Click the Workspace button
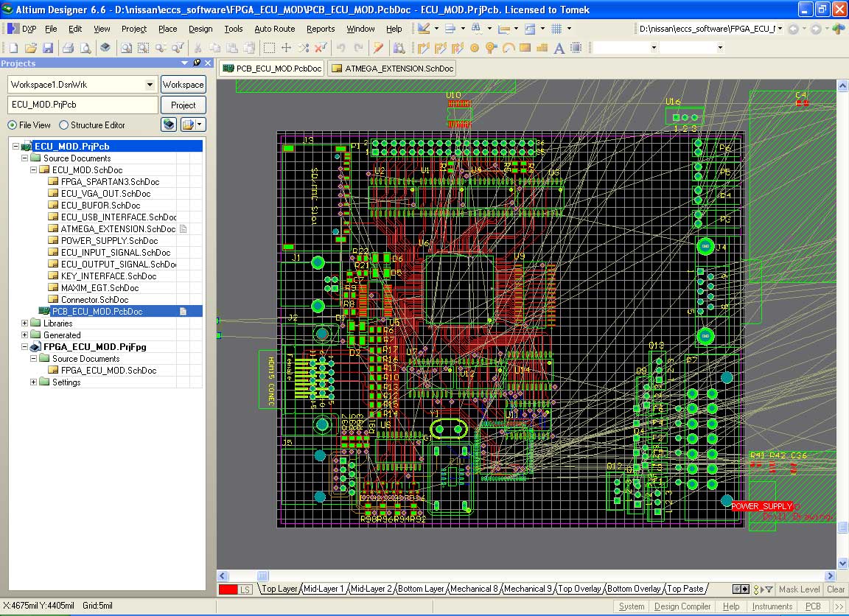 183,85
